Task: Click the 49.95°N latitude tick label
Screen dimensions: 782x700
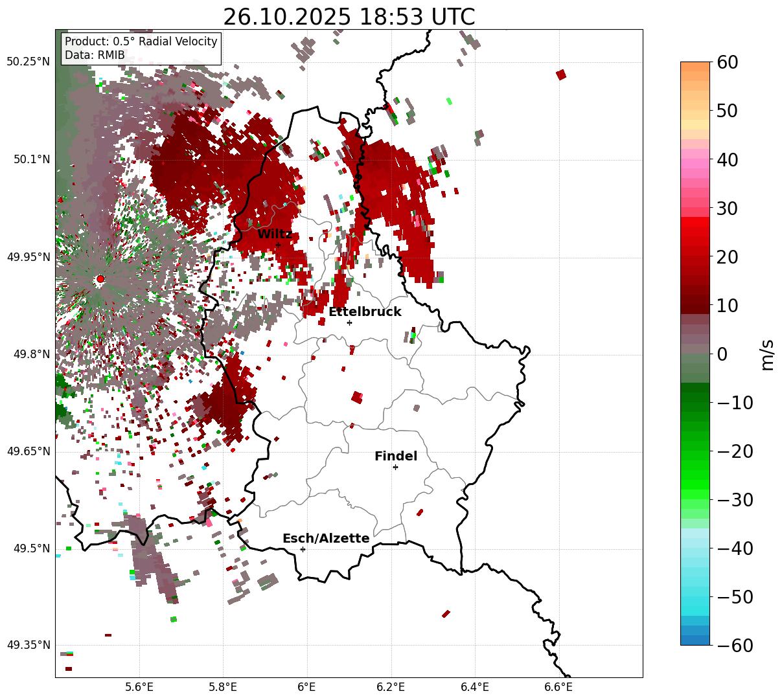Action: point(28,257)
